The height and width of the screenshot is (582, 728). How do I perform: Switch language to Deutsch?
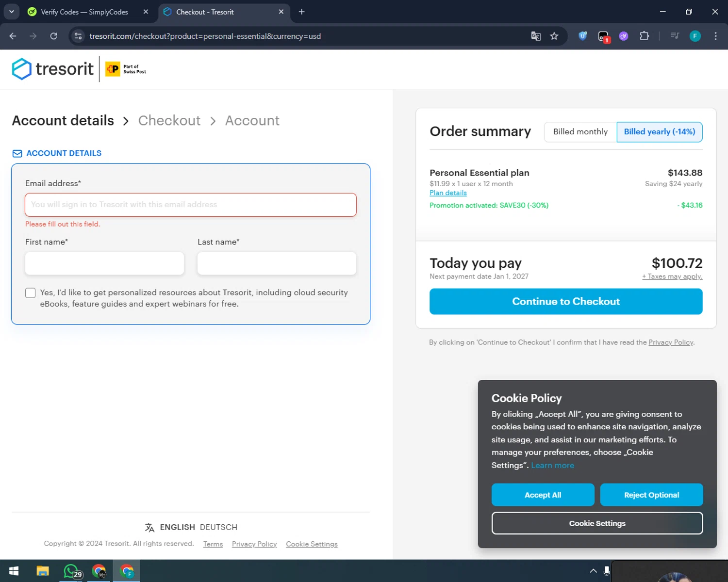[x=218, y=527]
